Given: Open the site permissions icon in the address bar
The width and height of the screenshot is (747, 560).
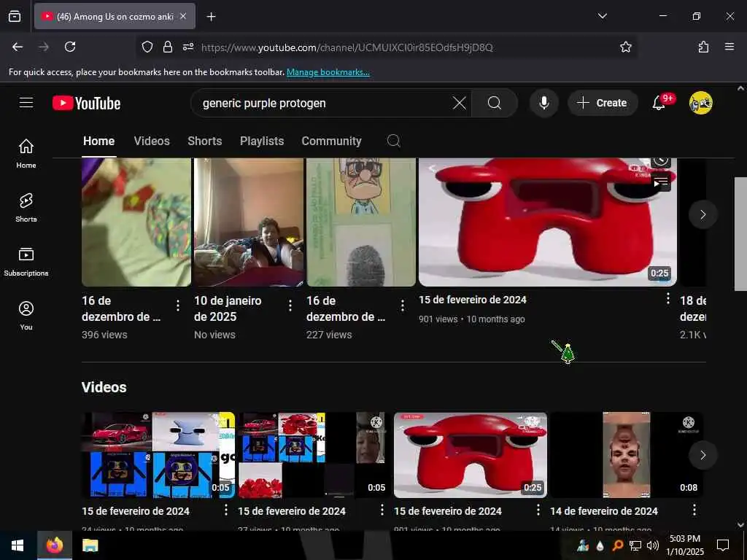Looking at the screenshot, I should (x=188, y=47).
